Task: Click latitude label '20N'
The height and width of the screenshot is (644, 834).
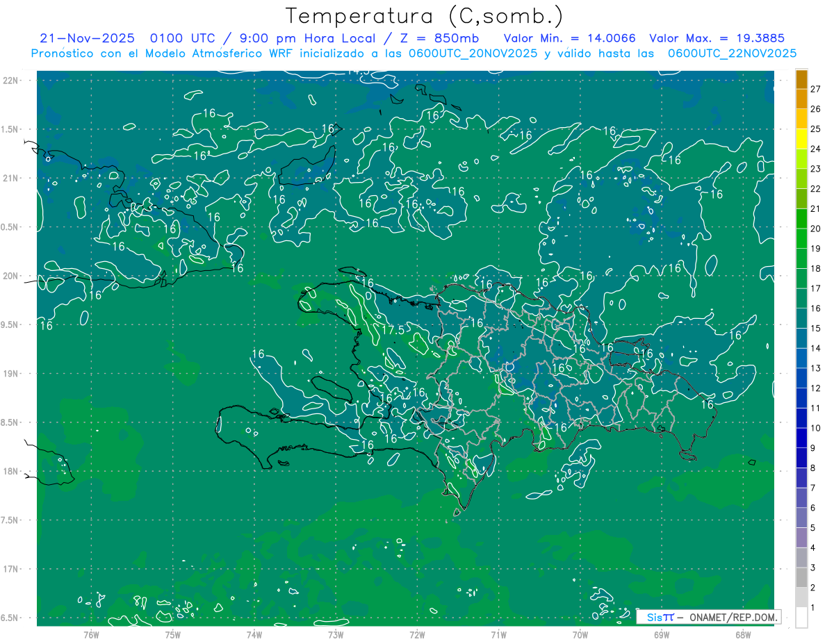Action: (x=12, y=276)
